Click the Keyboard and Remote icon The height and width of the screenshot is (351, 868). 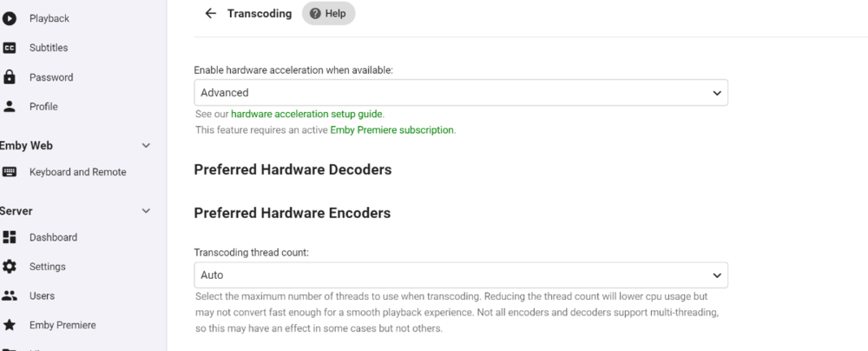tap(10, 172)
